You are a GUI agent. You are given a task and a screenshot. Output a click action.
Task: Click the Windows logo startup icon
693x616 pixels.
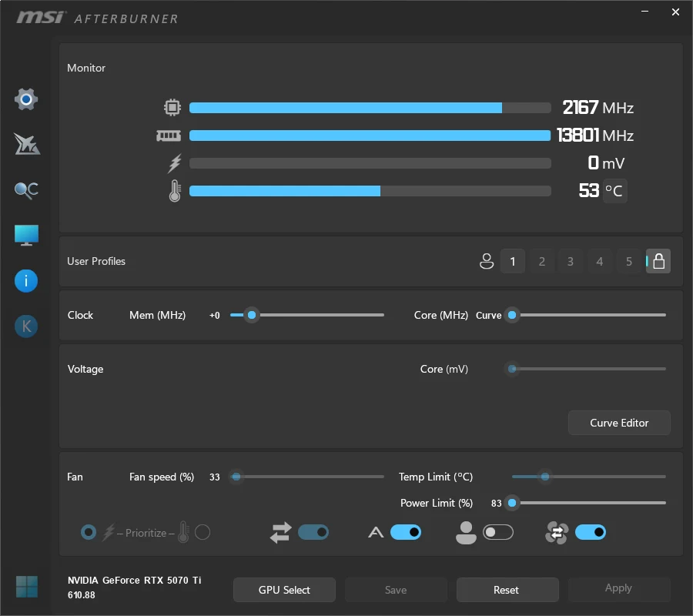[26, 587]
